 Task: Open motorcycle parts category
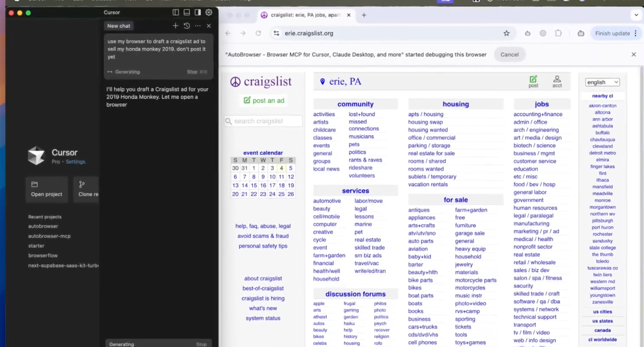click(x=475, y=280)
